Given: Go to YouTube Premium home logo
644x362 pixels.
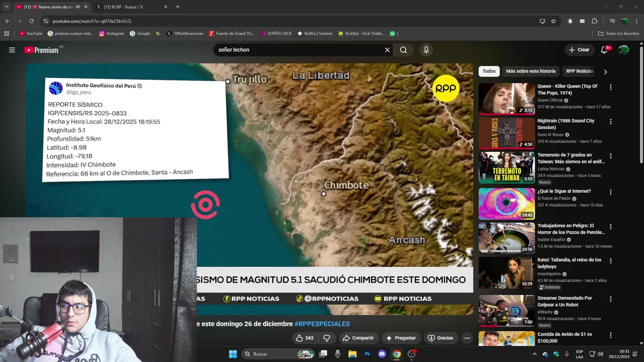Looking at the screenshot, I should coord(41,50).
